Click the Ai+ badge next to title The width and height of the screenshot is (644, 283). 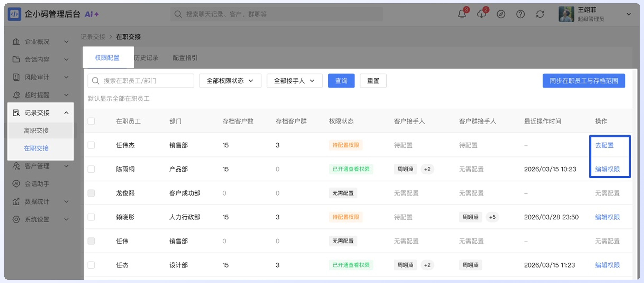pyautogui.click(x=92, y=14)
